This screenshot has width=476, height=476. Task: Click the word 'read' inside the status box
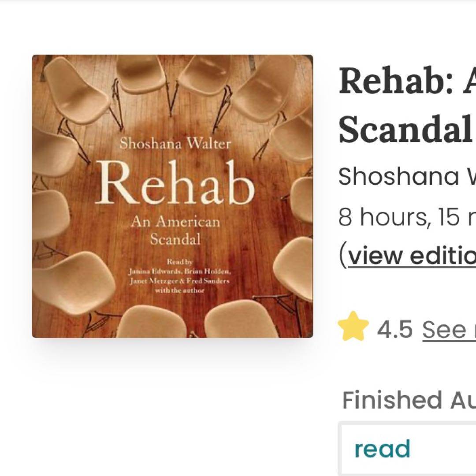click(382, 449)
